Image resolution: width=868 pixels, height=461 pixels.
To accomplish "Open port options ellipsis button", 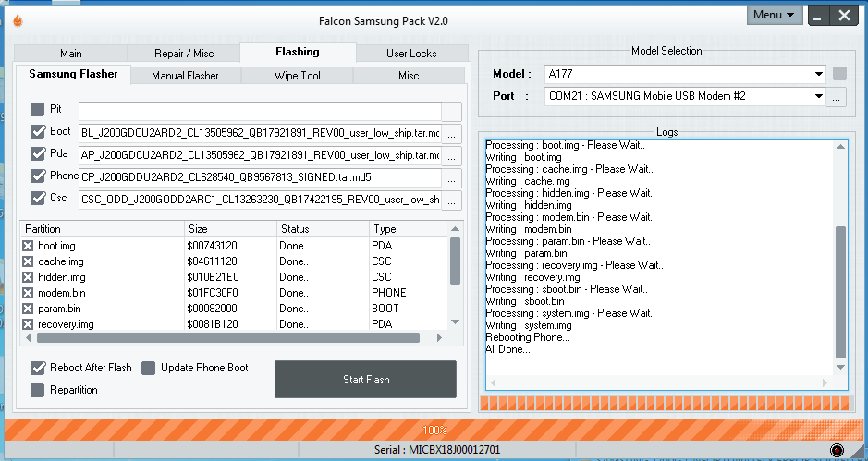I will [x=836, y=97].
